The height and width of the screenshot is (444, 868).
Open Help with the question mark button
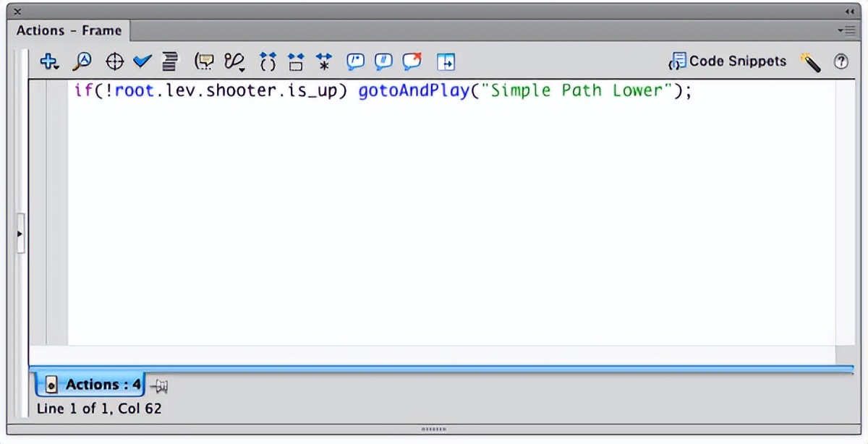point(841,62)
